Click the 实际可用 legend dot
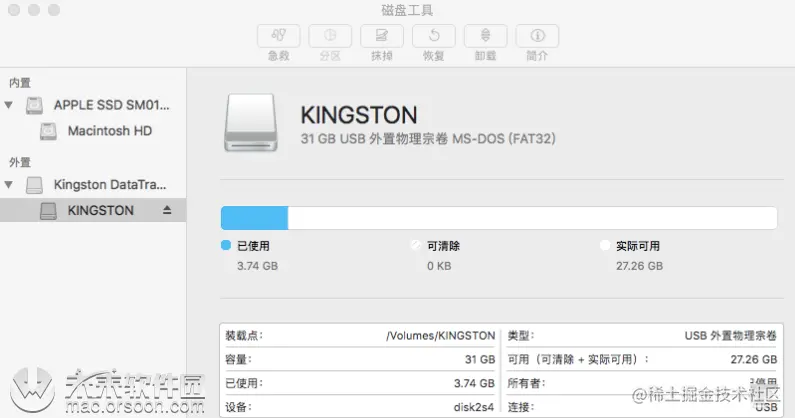 (x=605, y=246)
